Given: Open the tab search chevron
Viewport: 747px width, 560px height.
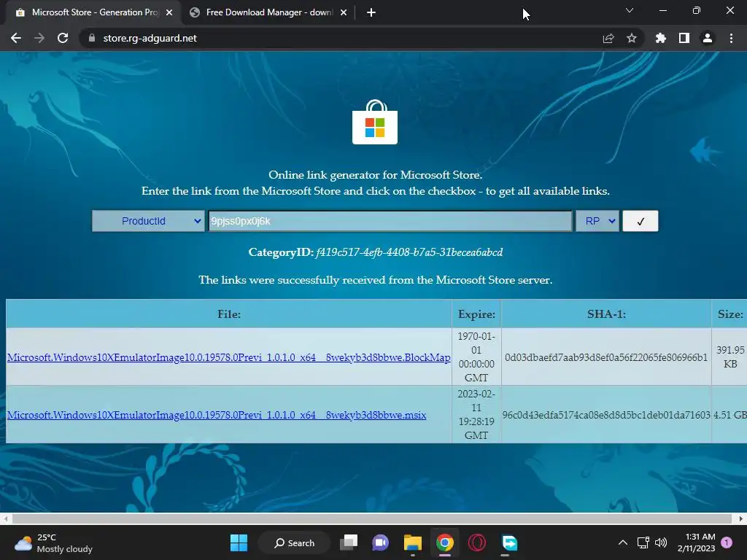Looking at the screenshot, I should click(630, 10).
